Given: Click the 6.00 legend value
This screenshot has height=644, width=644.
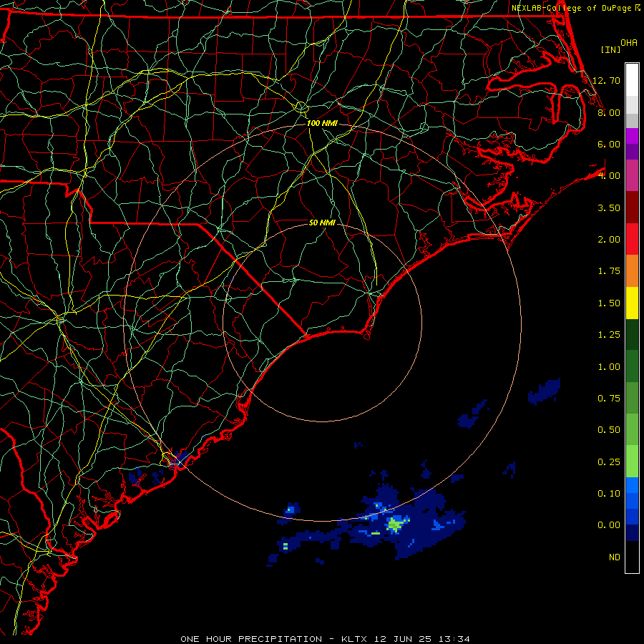Looking at the screenshot, I should (609, 144).
